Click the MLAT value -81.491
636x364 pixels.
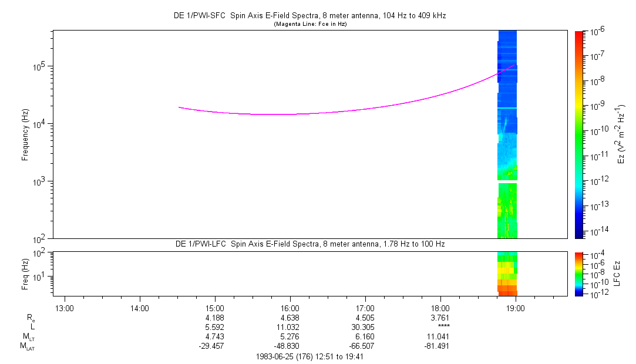pos(437,346)
